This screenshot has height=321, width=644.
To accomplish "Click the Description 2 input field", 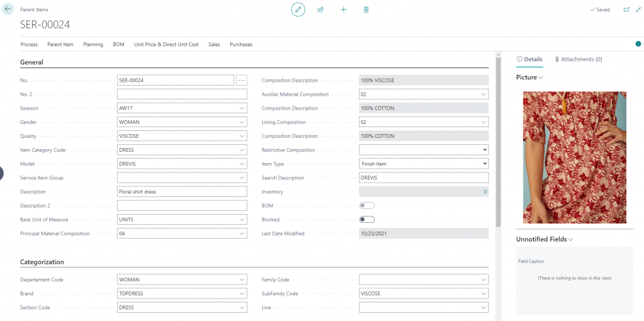I will 182,206.
